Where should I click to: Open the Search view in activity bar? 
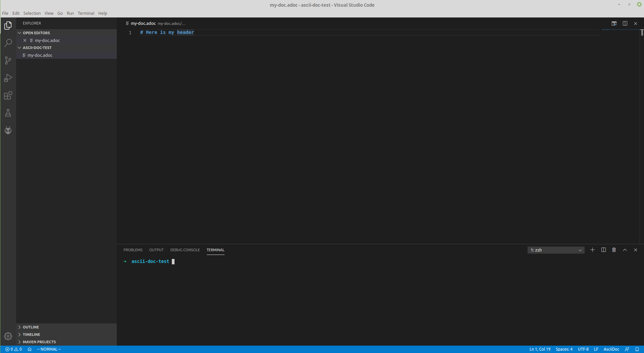coord(8,43)
